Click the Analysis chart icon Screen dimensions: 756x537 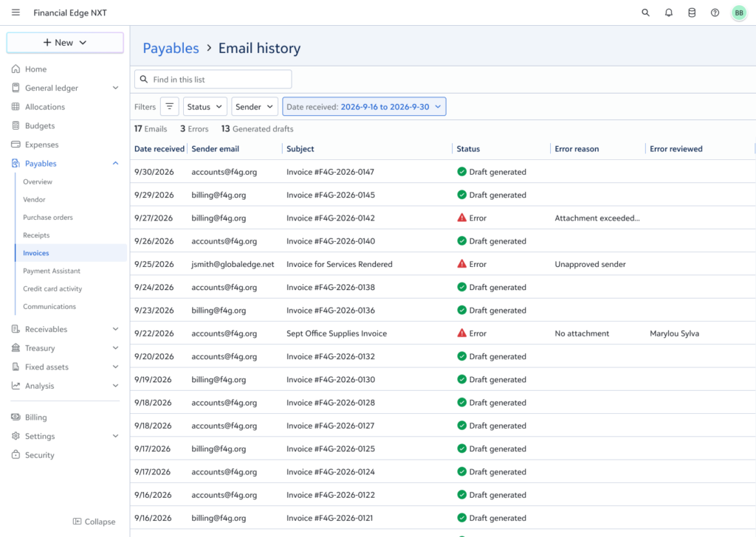click(16, 386)
